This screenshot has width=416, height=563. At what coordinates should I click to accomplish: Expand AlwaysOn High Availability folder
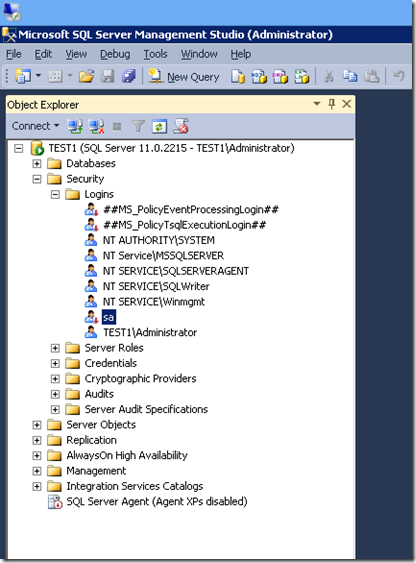pyautogui.click(x=37, y=456)
